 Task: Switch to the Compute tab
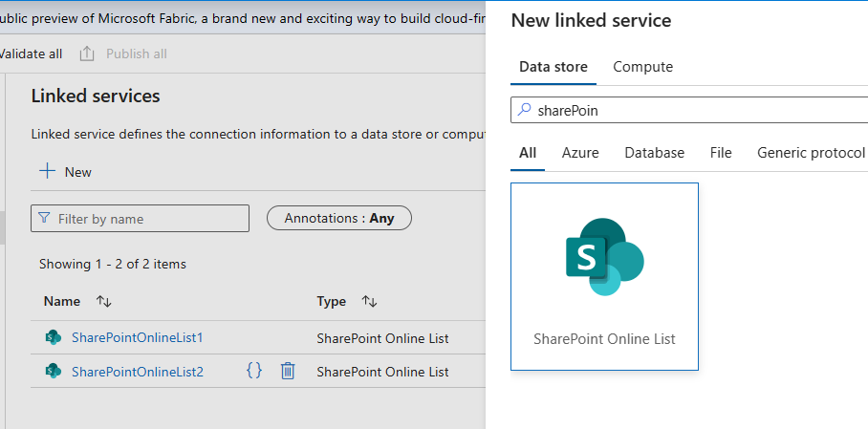coord(642,67)
